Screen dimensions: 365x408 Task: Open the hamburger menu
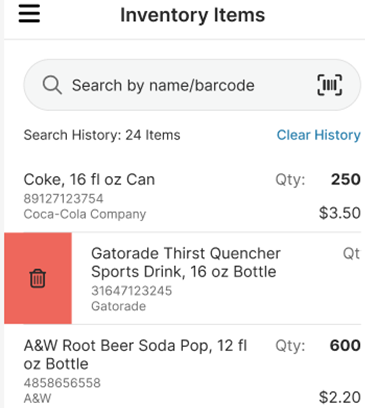29,14
